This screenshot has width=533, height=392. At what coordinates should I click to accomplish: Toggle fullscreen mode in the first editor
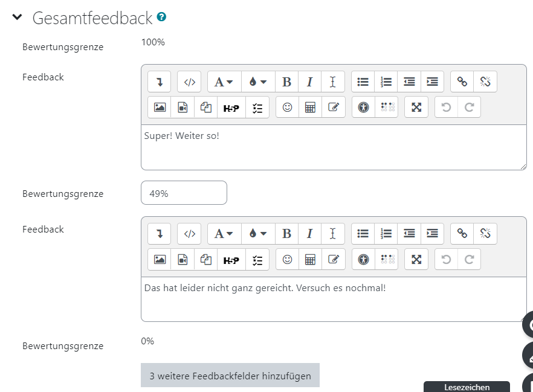click(x=416, y=108)
